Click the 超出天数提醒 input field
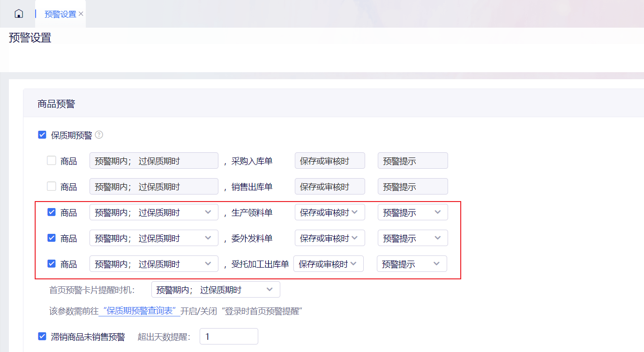 (x=229, y=337)
